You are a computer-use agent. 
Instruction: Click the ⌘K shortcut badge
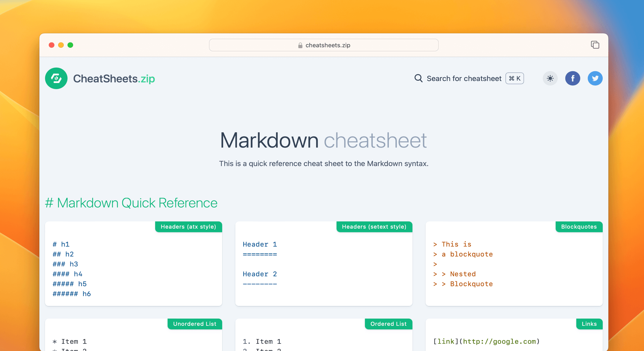click(514, 78)
